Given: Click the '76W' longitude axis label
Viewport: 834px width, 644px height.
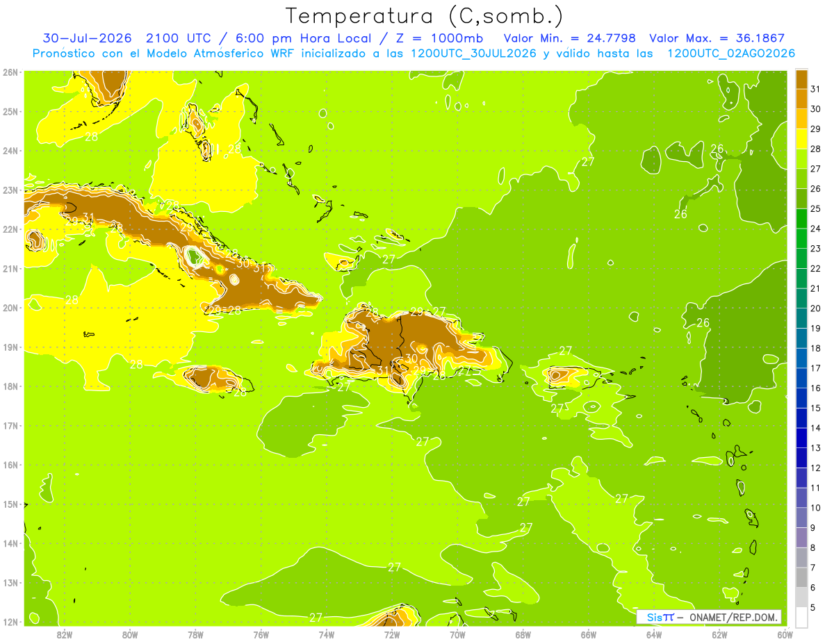Looking at the screenshot, I should 261,634.
